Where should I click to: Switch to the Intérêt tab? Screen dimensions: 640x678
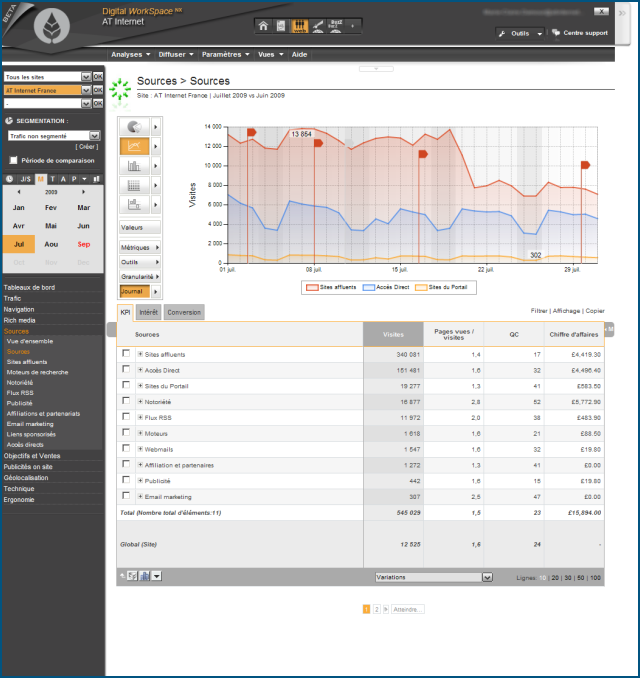(x=148, y=312)
